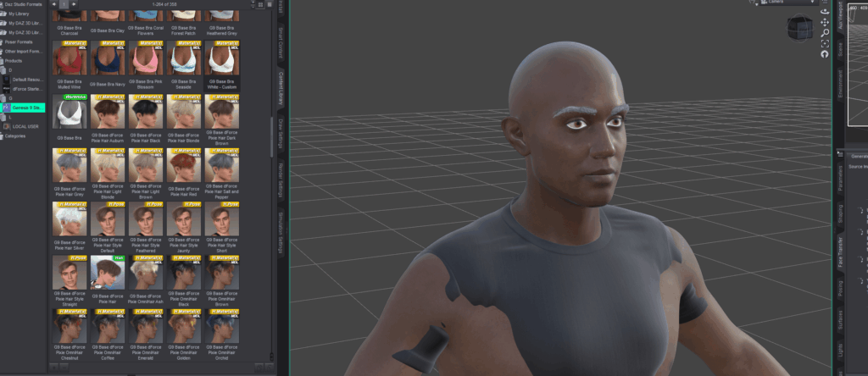The image size is (868, 376).
Task: Click the pan camera arrows icon
Action: [x=825, y=22]
